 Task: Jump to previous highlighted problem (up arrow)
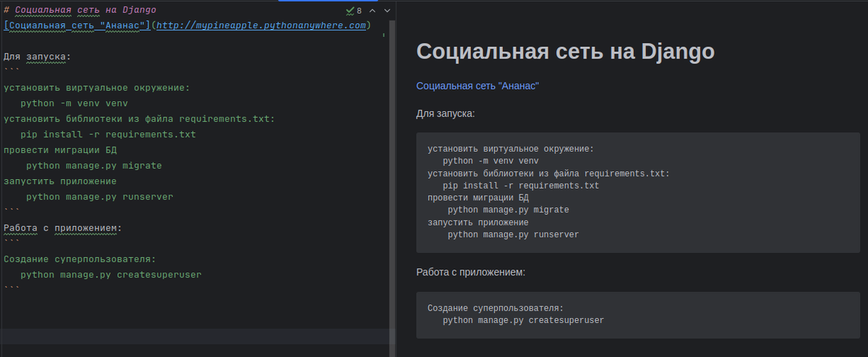pyautogui.click(x=372, y=11)
